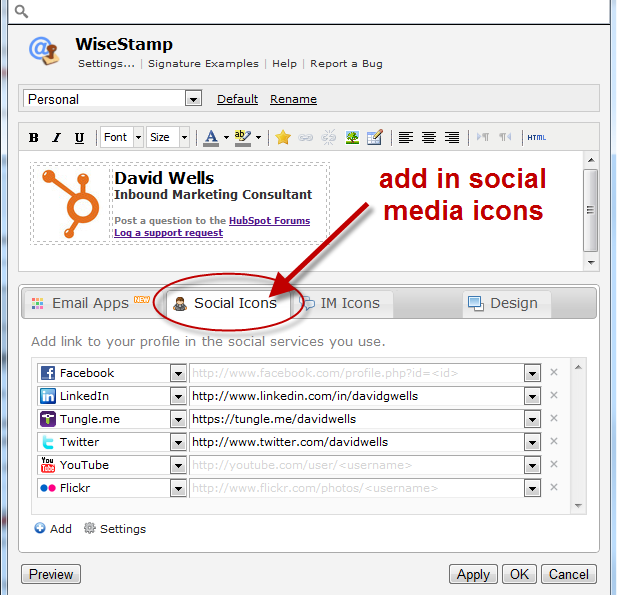The width and height of the screenshot is (617, 595).
Task: Open the Size dropdown
Action: pyautogui.click(x=184, y=137)
